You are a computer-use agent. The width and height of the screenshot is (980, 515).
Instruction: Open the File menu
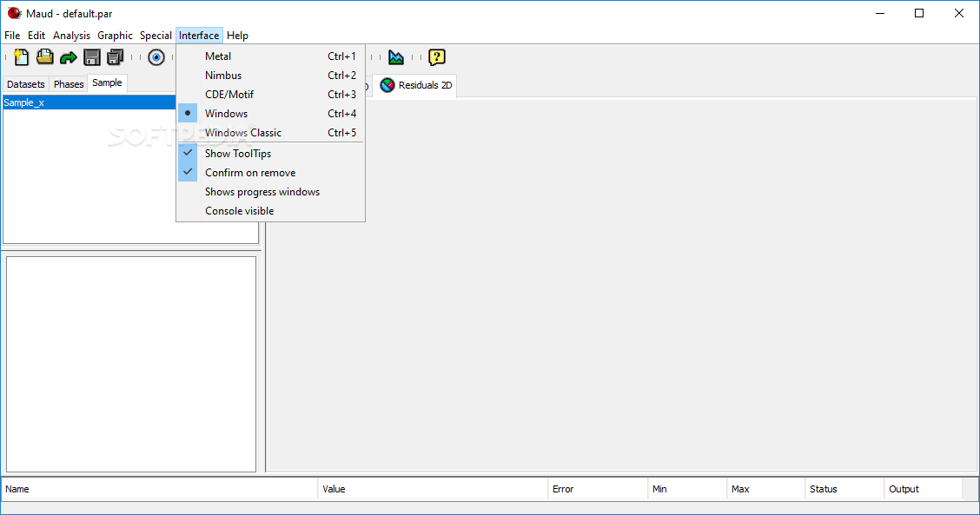point(12,36)
